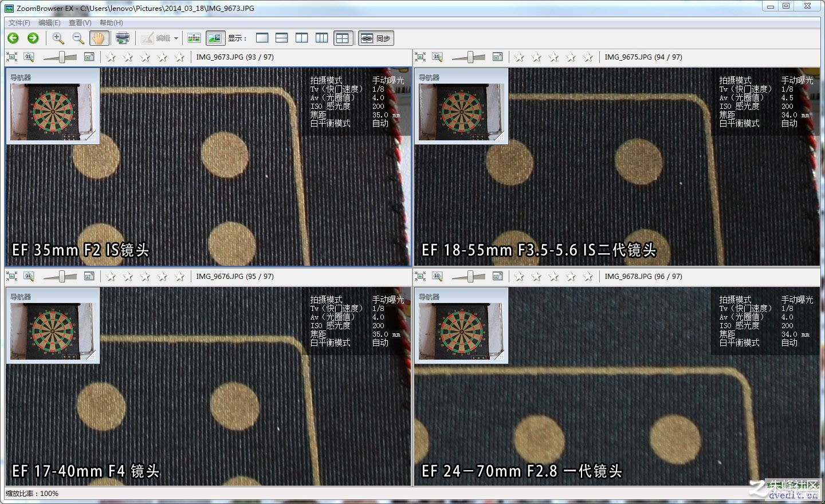This screenshot has height=504, width=825.
Task: Click navigator thumbnail in IMG_9673.JPG pane
Action: click(x=53, y=112)
